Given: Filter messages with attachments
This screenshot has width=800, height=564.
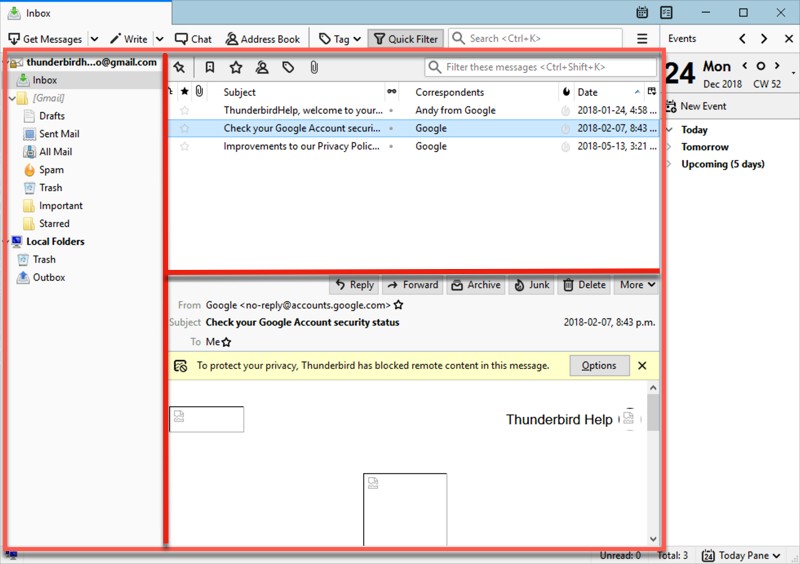Looking at the screenshot, I should coord(314,67).
